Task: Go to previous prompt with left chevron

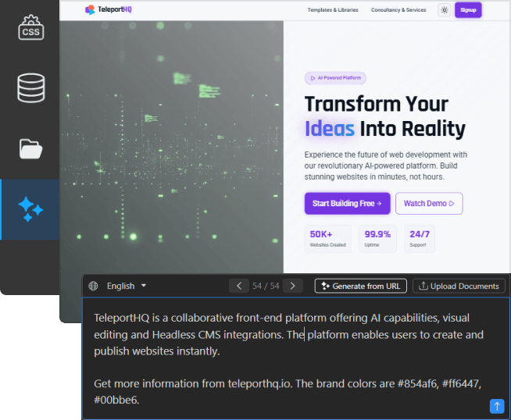Action: click(x=238, y=286)
